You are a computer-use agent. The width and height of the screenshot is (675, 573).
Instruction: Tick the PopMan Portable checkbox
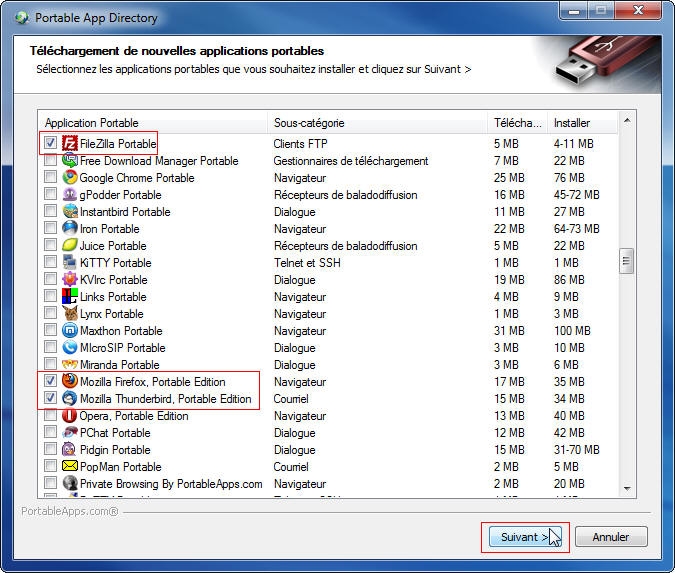tap(50, 465)
